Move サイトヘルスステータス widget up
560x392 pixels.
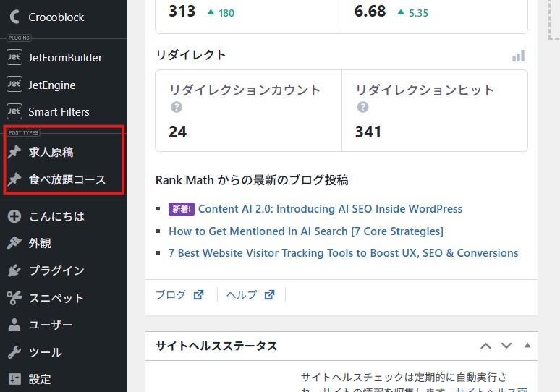point(486,346)
